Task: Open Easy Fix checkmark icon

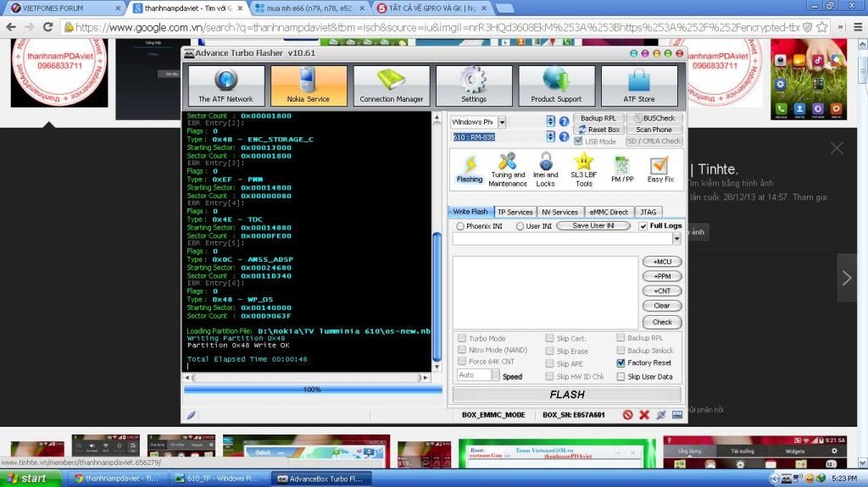Action: click(659, 169)
